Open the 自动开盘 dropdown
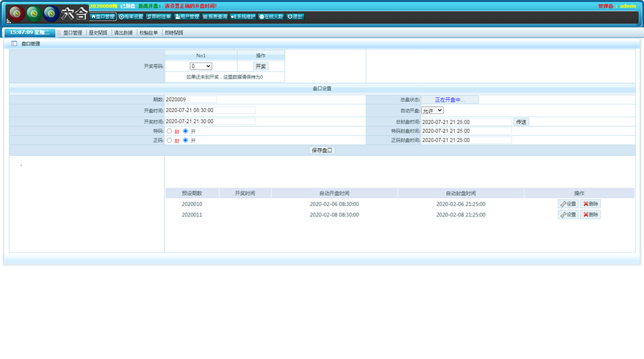 tap(432, 111)
